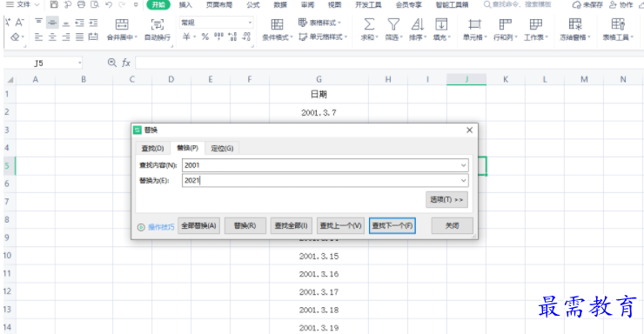The image size is (644, 334).
Task: Click the 求和 sigma sum icon
Action: pyautogui.click(x=369, y=23)
